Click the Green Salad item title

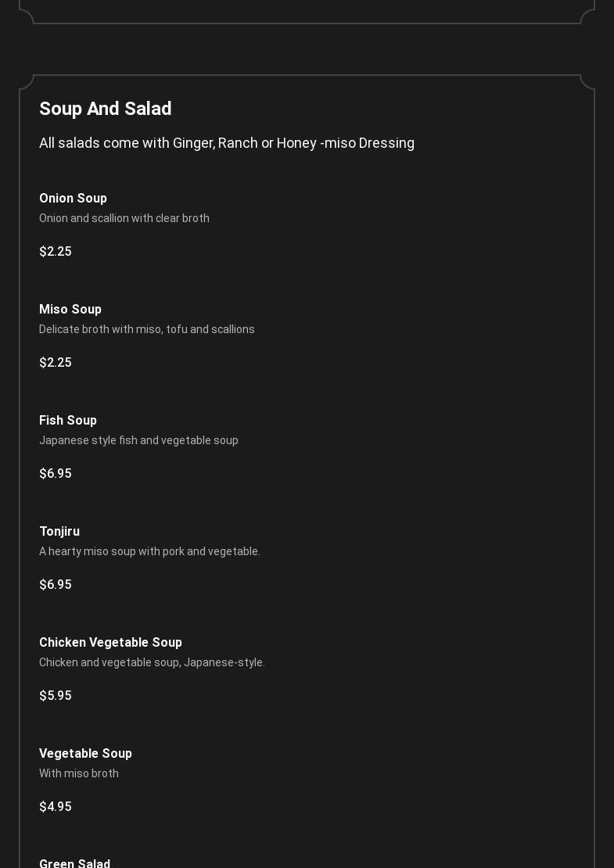[75, 863]
